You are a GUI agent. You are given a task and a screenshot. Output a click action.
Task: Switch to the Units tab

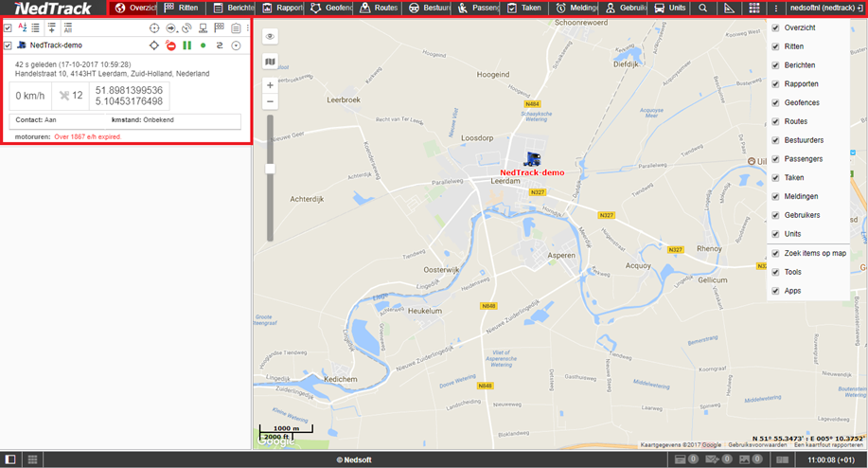(670, 8)
